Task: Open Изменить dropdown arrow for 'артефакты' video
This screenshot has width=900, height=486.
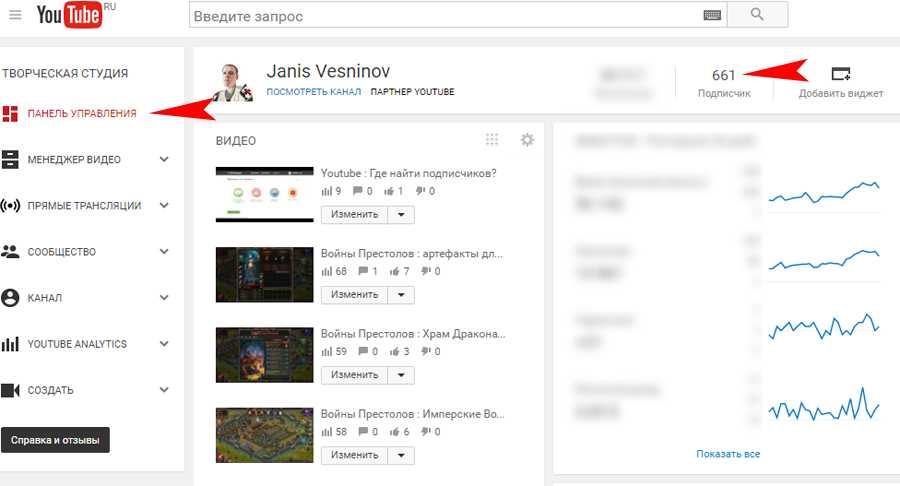Action: [401, 295]
